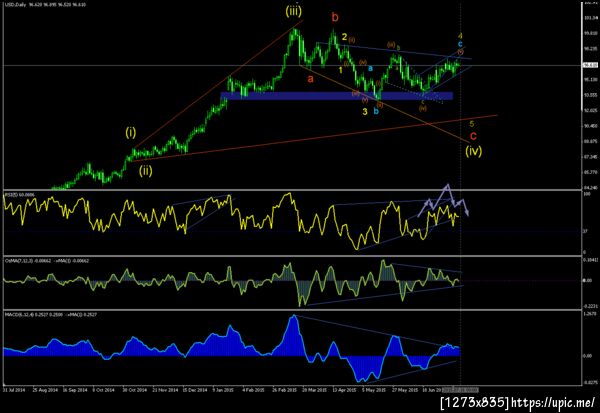Click the '9 Jan 2015' date label
The image size is (600, 413).
223,390
